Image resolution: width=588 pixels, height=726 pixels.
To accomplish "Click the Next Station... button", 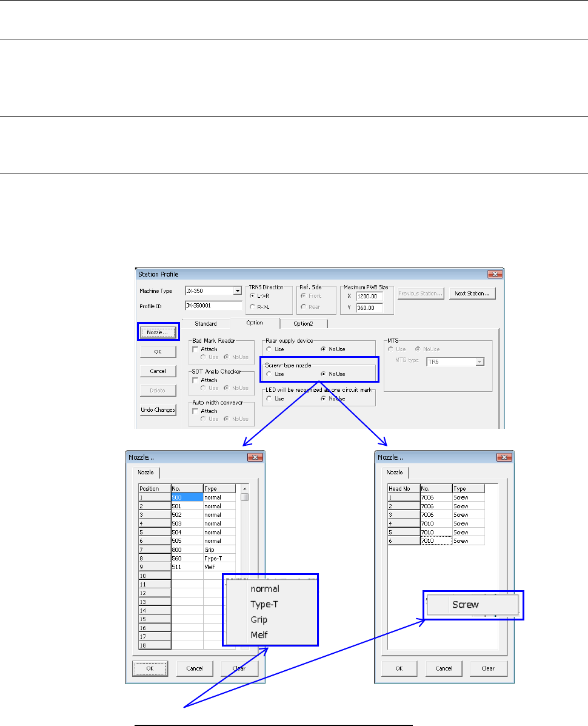I will [x=472, y=294].
